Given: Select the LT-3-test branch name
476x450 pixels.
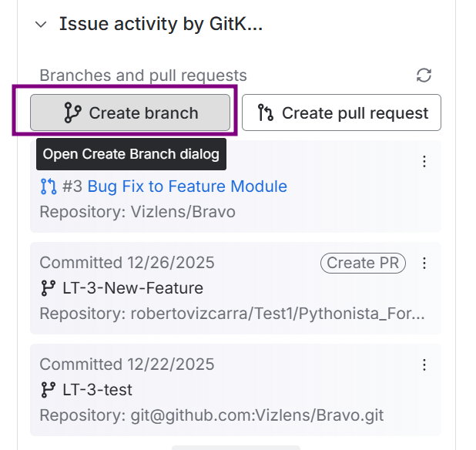Looking at the screenshot, I should click(x=97, y=390).
